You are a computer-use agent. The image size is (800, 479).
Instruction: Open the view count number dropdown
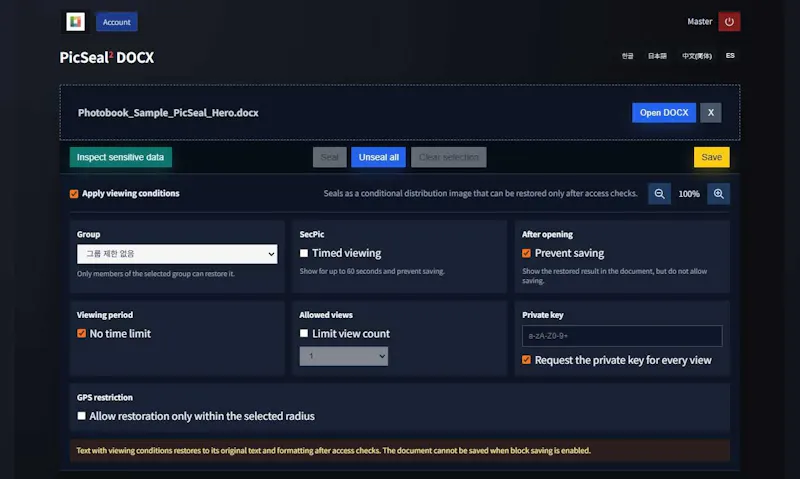[x=343, y=356]
